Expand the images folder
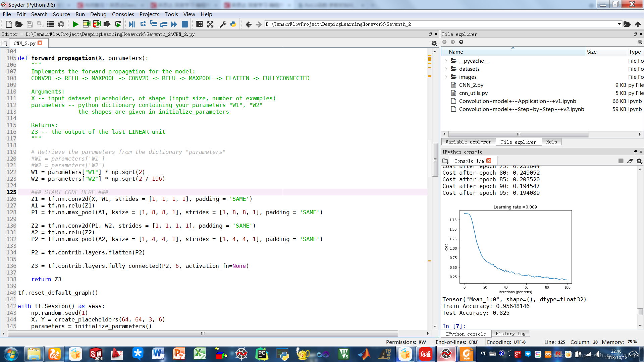Viewport: 644px width, 362px height. 445,77
